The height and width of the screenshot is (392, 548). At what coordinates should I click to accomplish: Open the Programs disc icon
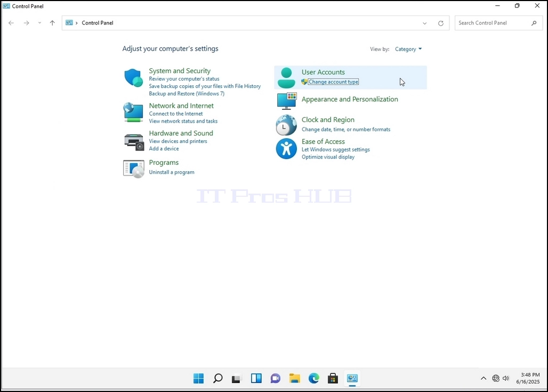tap(133, 169)
